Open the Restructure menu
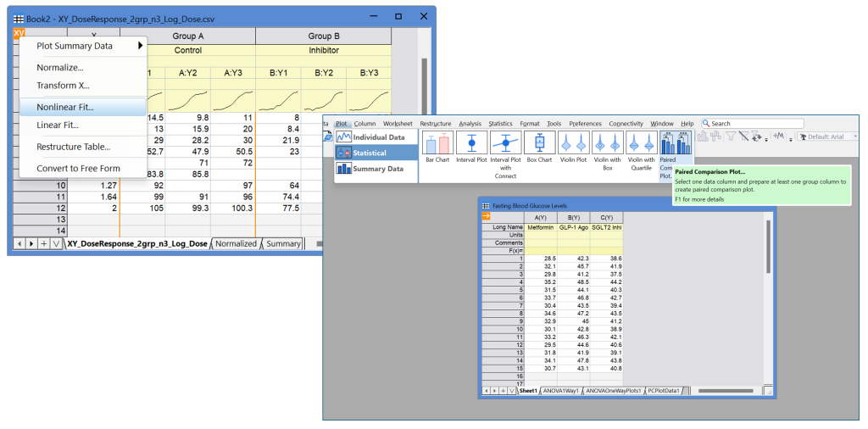The height and width of the screenshot is (429, 868). (435, 124)
